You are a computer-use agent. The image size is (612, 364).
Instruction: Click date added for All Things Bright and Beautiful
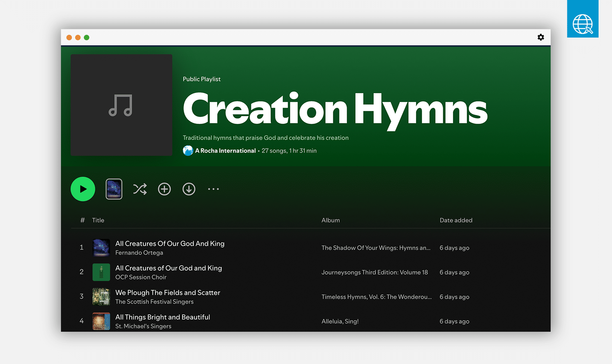[x=454, y=322]
